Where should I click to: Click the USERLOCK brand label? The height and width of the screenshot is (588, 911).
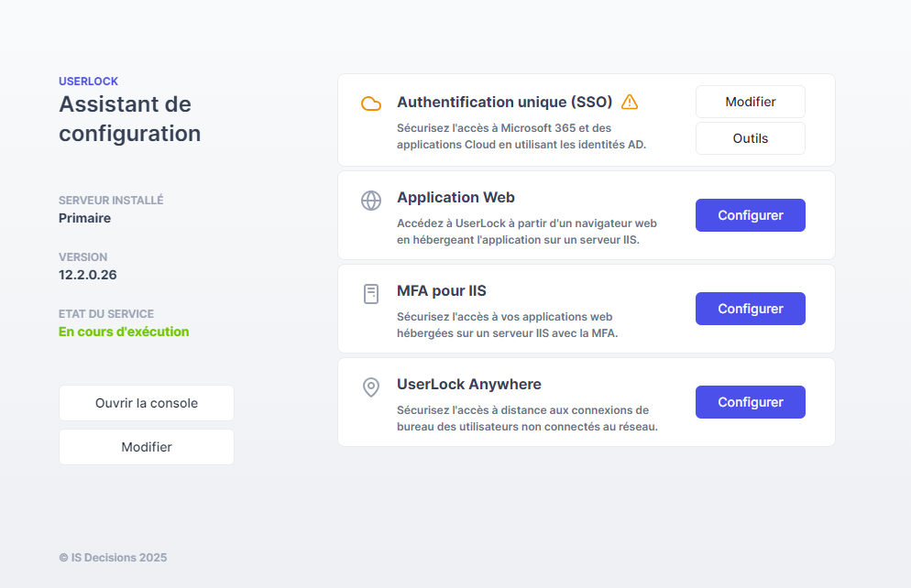pyautogui.click(x=89, y=82)
